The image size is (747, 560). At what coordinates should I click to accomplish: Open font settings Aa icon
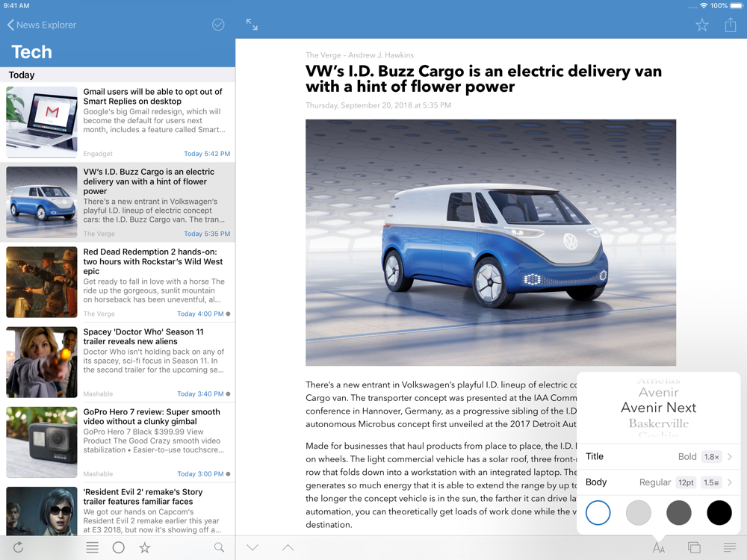point(659,547)
